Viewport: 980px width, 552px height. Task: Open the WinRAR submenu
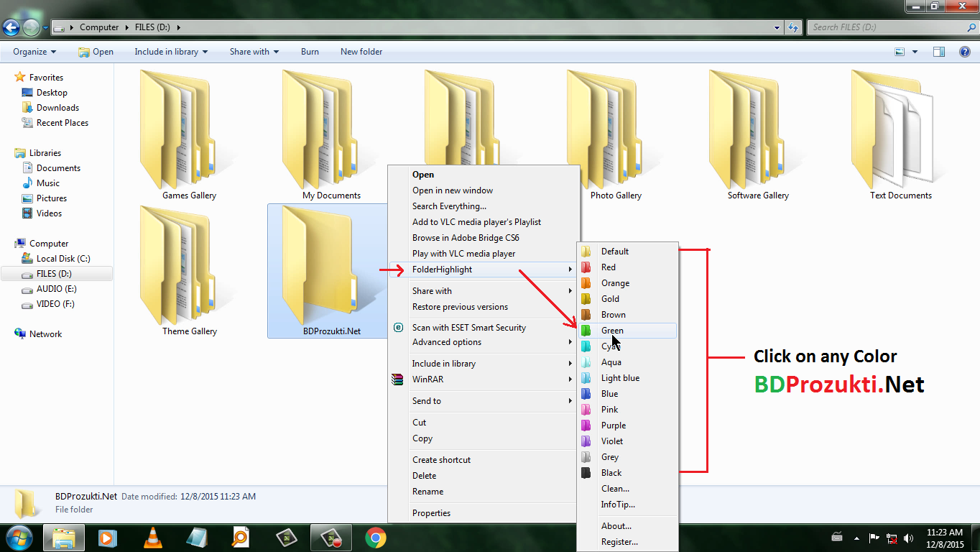[484, 379]
